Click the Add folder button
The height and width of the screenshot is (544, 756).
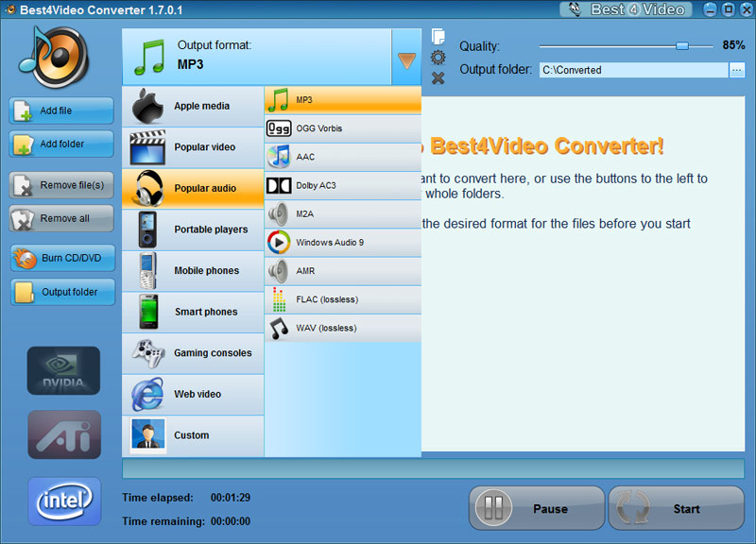[x=61, y=144]
